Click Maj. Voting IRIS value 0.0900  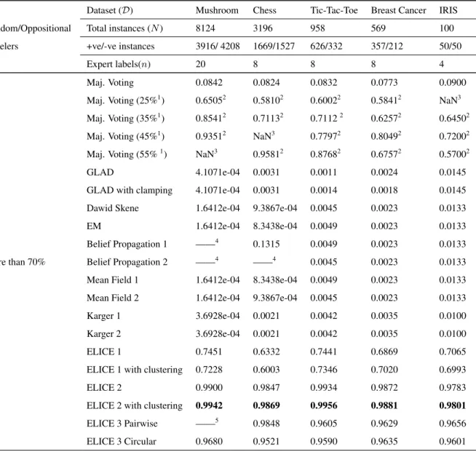(452, 82)
